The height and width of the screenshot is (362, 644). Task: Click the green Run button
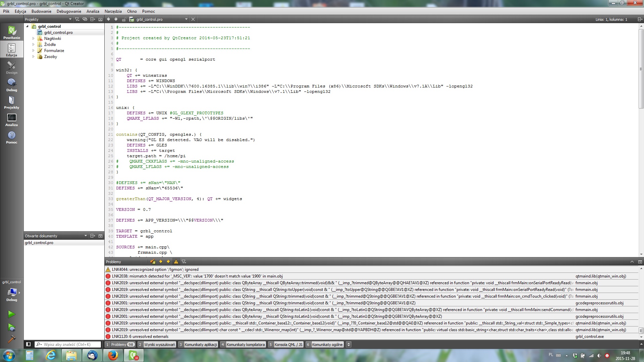click(11, 314)
